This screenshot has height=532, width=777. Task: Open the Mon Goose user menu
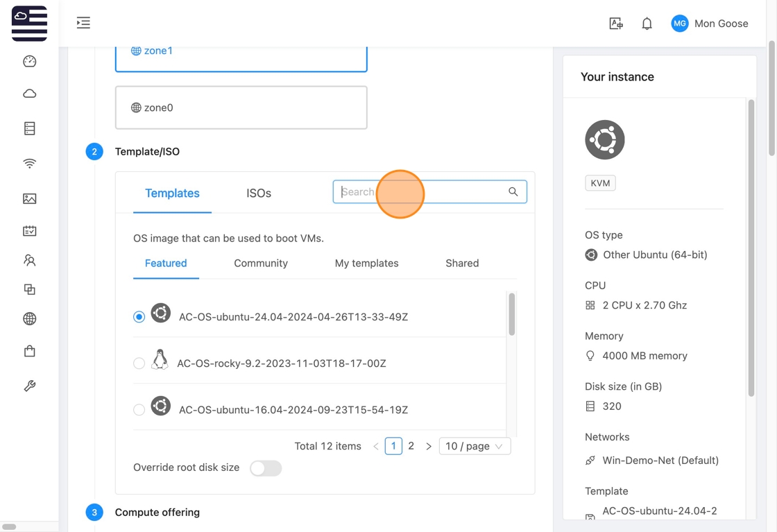[709, 24]
